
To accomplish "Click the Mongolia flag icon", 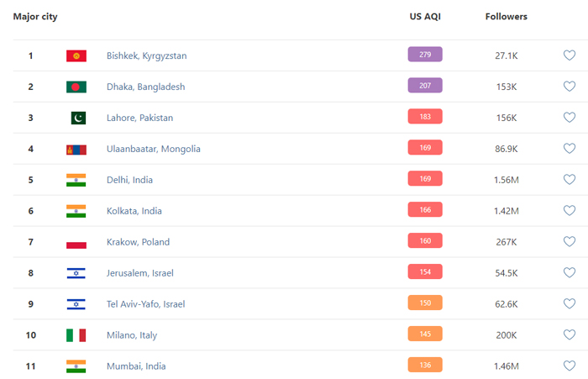I will point(76,149).
